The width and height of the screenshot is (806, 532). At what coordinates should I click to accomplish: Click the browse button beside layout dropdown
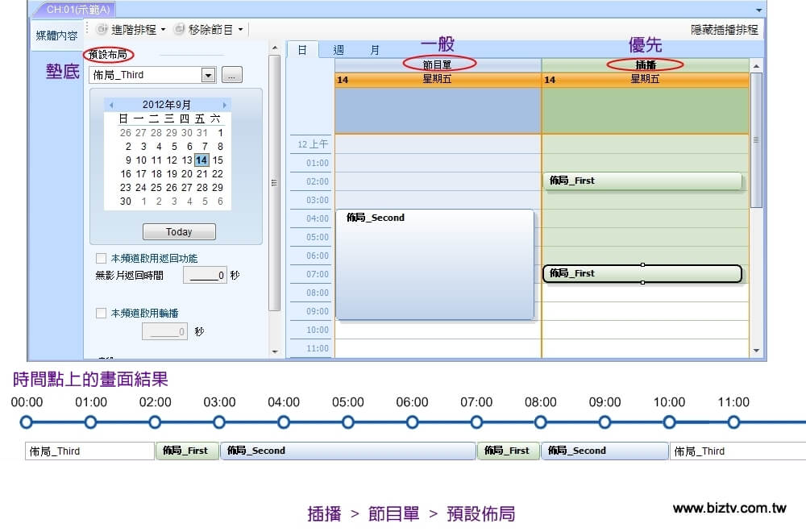pos(231,75)
